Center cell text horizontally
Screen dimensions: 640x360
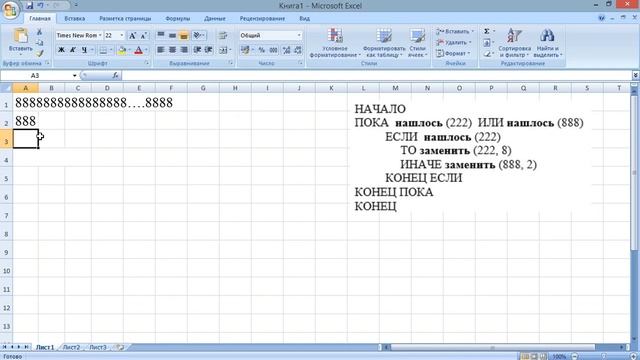tap(172, 50)
